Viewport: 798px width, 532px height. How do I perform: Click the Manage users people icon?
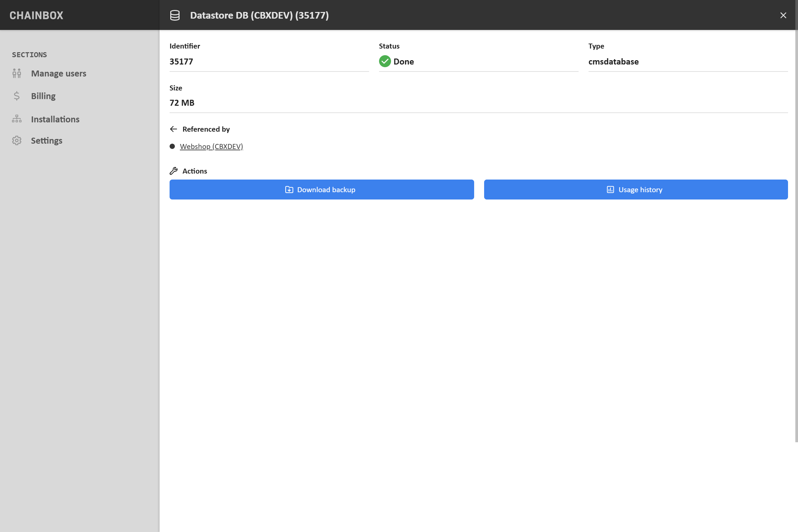click(17, 73)
